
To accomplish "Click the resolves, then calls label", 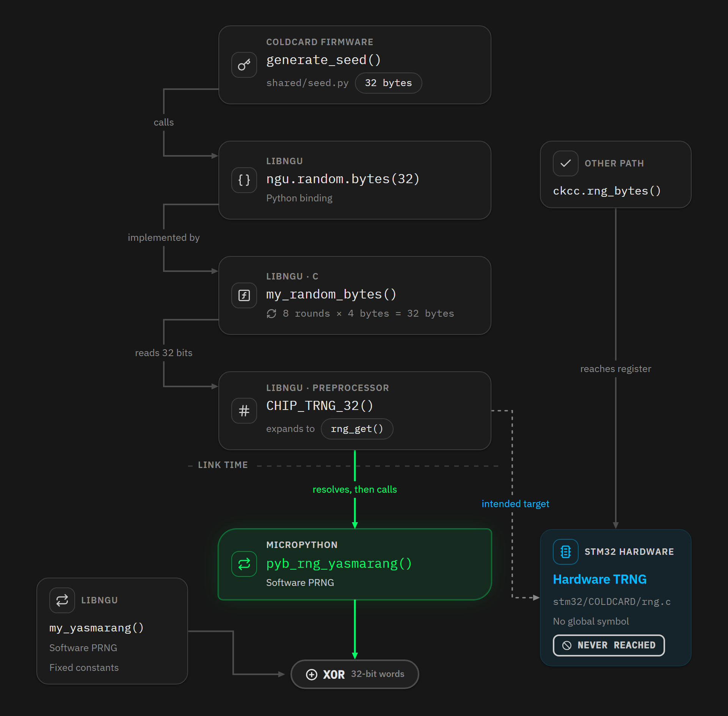I will pos(355,490).
